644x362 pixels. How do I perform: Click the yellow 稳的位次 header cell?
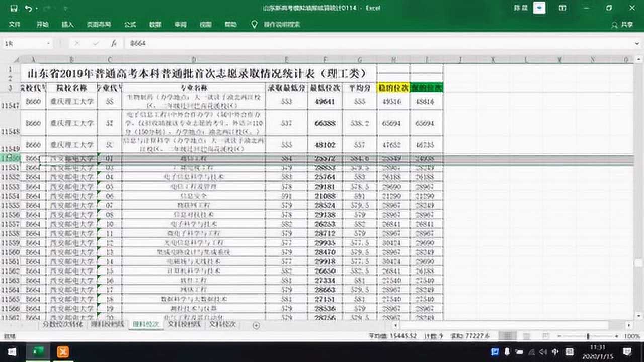393,88
